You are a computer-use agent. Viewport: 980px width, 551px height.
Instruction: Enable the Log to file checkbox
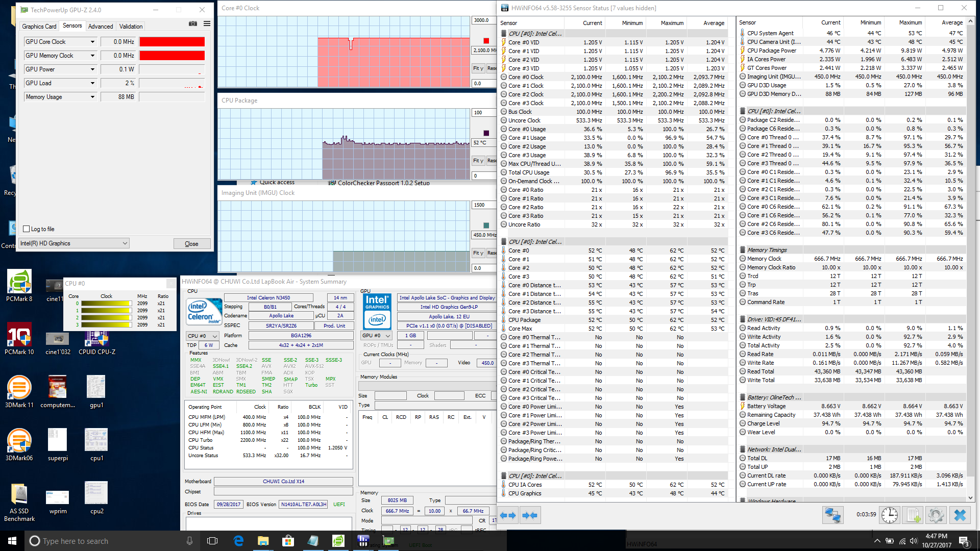coord(27,229)
